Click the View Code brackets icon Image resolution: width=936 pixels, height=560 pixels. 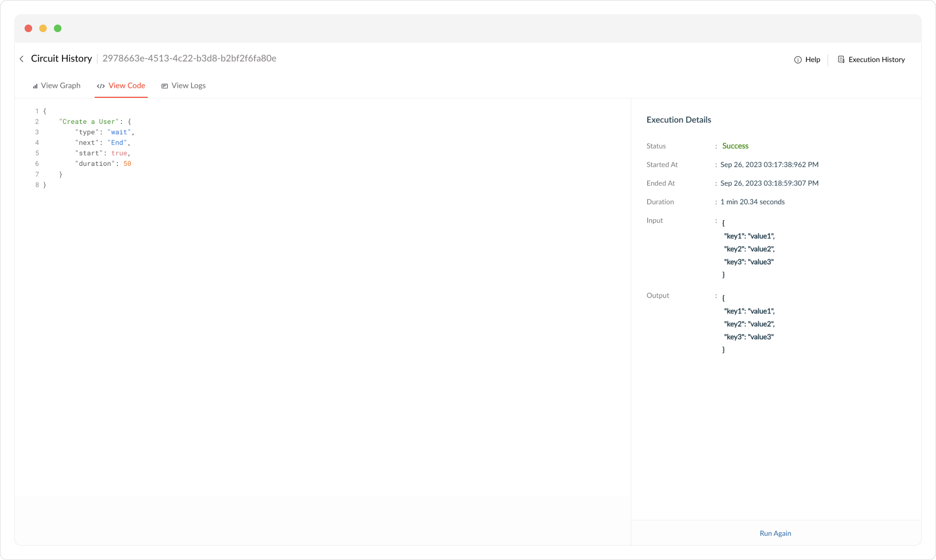click(101, 86)
